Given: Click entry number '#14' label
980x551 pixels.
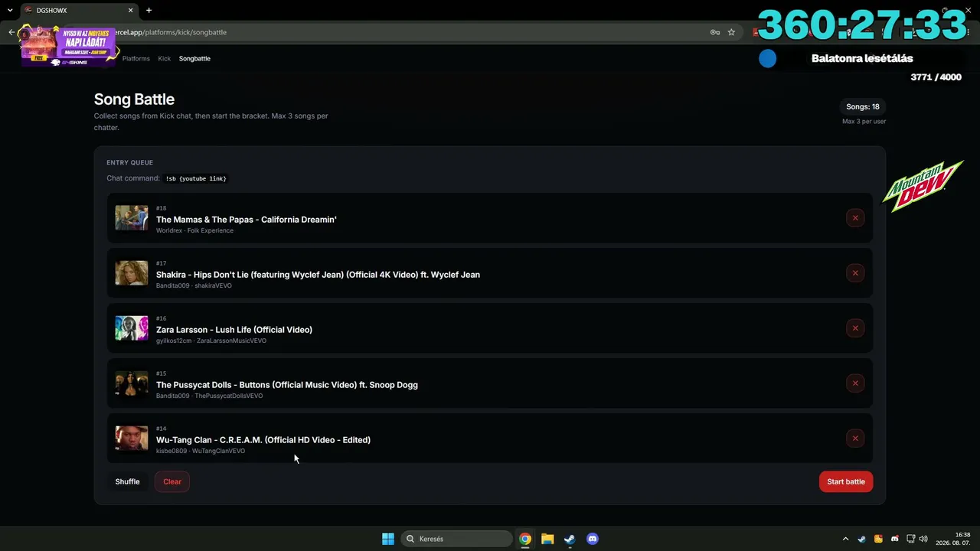Looking at the screenshot, I should 161,429.
